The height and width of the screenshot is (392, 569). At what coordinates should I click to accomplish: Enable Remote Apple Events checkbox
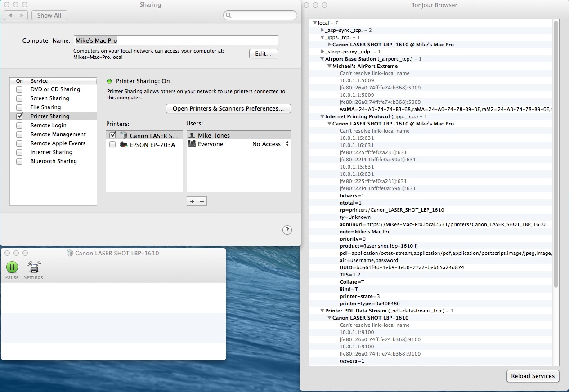[19, 143]
